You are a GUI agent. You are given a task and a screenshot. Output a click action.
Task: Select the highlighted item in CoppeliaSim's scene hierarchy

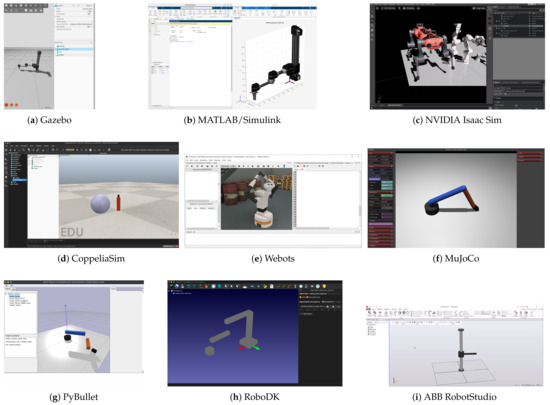[x=20, y=180]
